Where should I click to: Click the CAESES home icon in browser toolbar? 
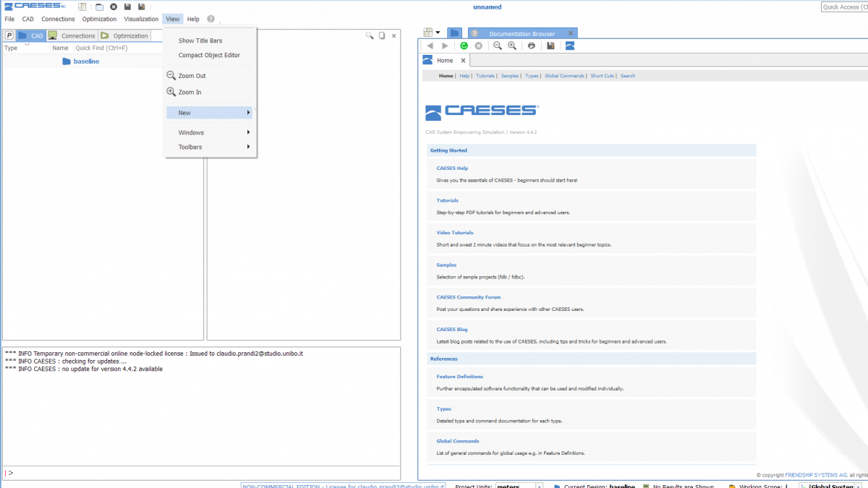[570, 46]
